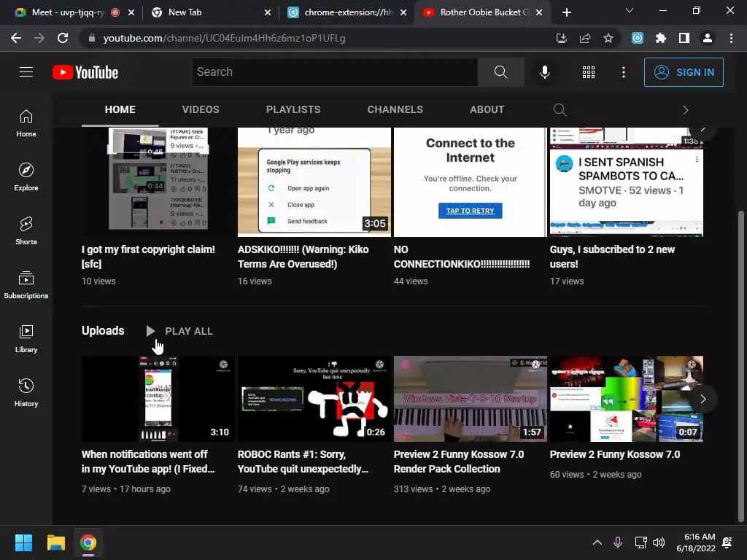Screen dimensions: 747x560
Task: Open File Explorer from the taskbar
Action: [55, 542]
